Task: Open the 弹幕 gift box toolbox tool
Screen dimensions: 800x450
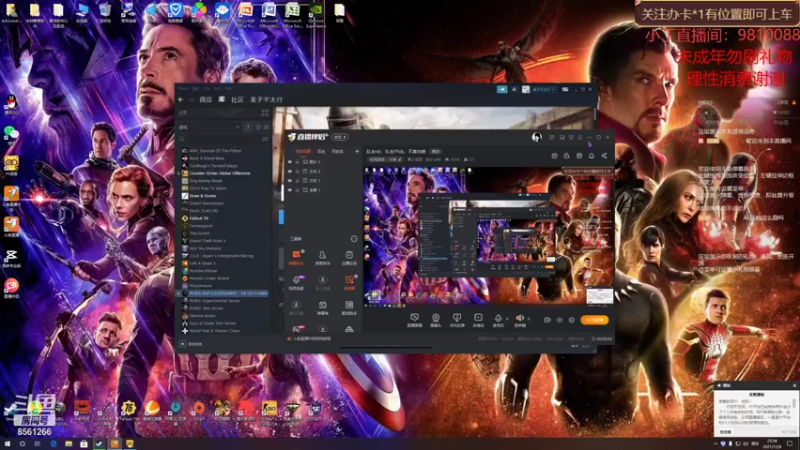Action: pyautogui.click(x=322, y=307)
